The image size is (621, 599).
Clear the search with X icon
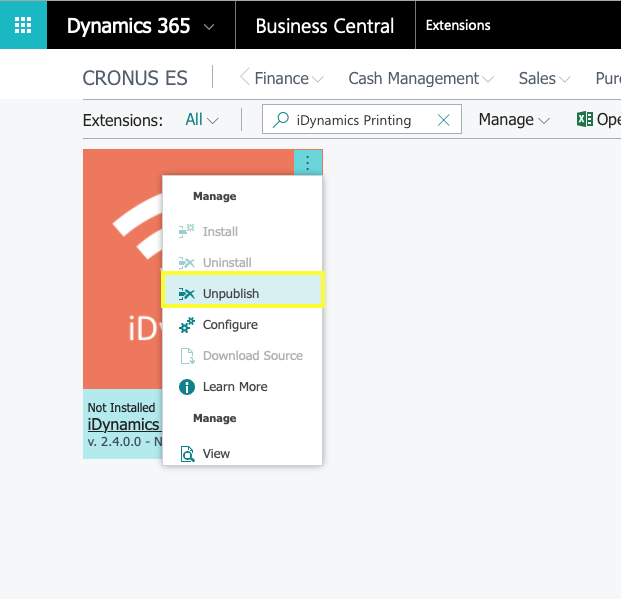[x=444, y=120]
